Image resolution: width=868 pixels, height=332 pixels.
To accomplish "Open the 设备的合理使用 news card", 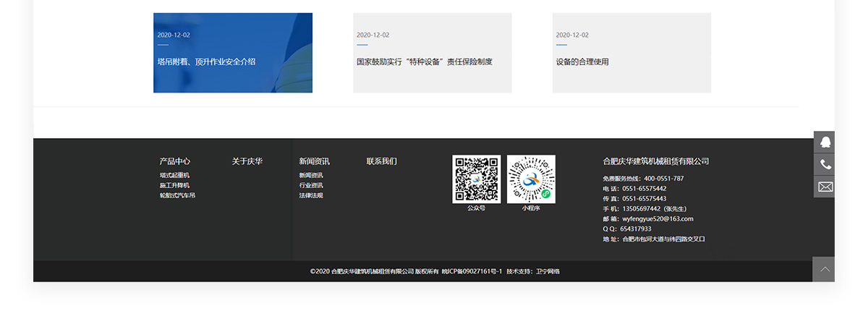I will click(632, 53).
